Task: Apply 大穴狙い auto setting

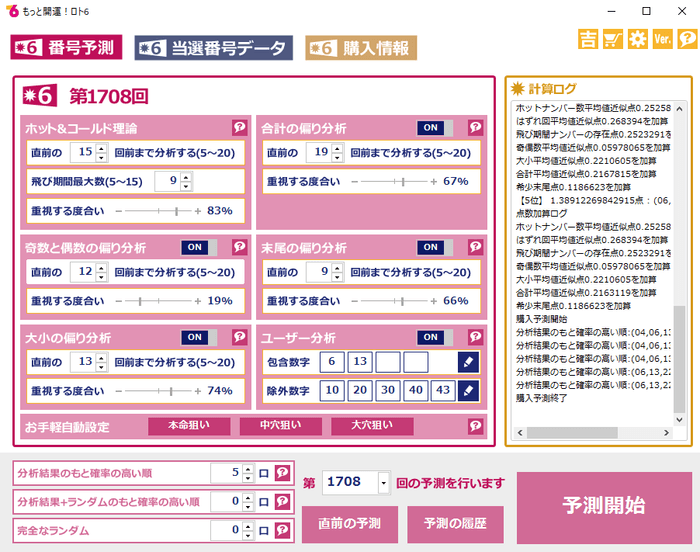Action: pyautogui.click(x=372, y=426)
